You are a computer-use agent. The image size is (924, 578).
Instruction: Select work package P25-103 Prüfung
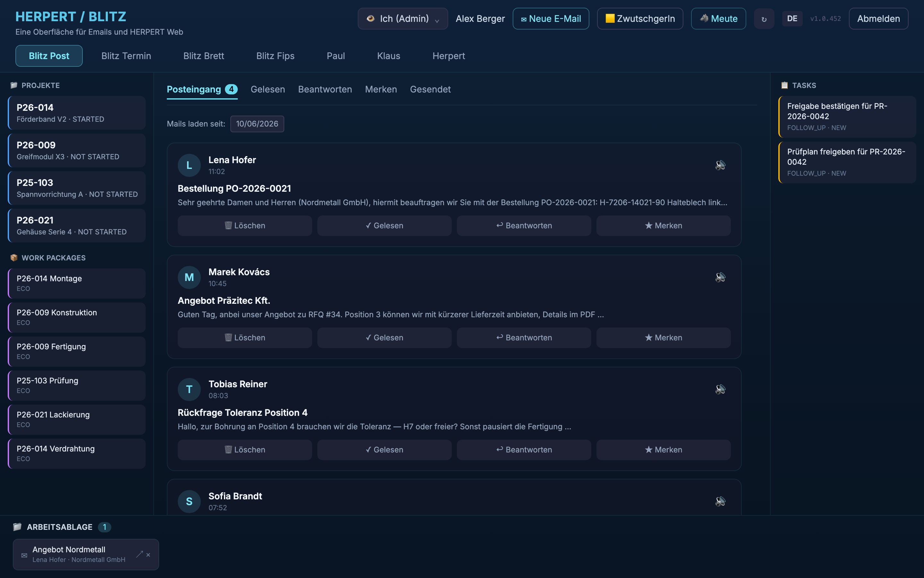click(77, 385)
